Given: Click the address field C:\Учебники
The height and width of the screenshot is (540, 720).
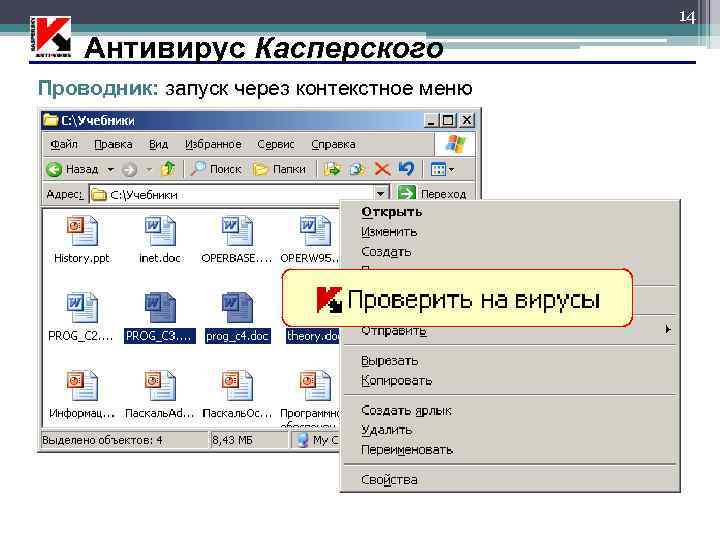Looking at the screenshot, I should [x=232, y=195].
